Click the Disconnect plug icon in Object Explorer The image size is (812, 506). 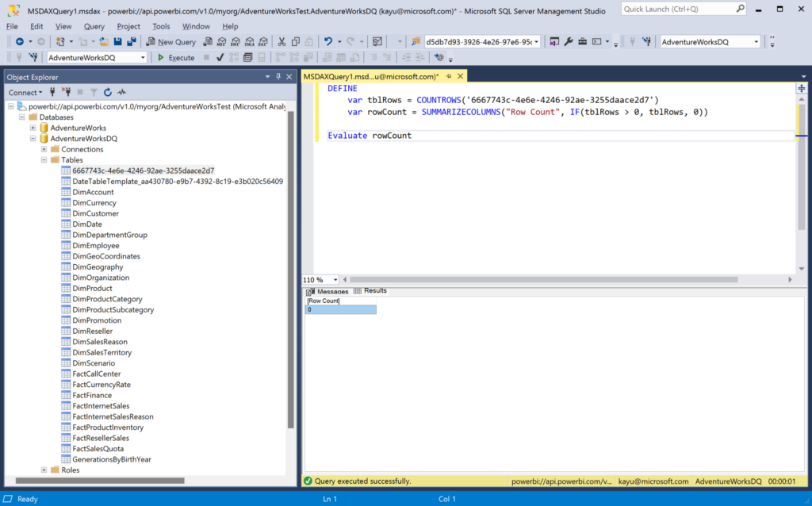pos(67,92)
